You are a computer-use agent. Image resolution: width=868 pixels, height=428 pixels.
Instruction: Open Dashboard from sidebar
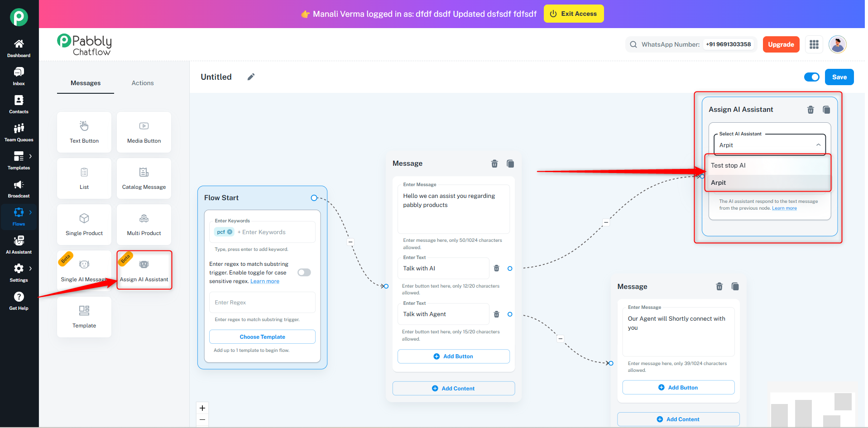(19, 48)
